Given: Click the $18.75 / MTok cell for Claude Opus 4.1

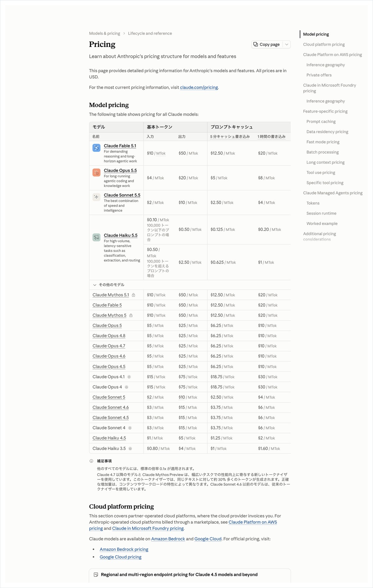Looking at the screenshot, I should [223, 377].
